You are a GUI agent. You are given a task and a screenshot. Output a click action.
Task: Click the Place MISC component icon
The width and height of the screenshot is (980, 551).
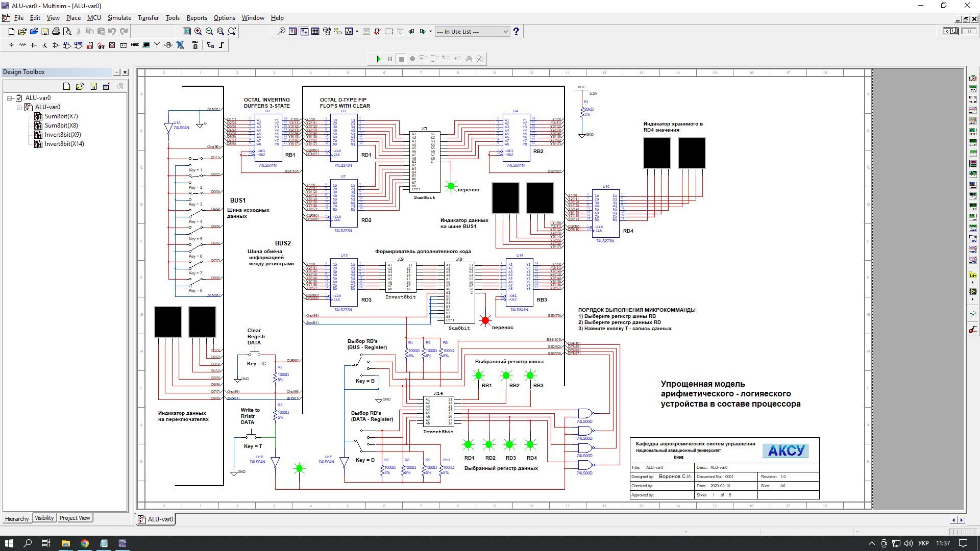[135, 45]
